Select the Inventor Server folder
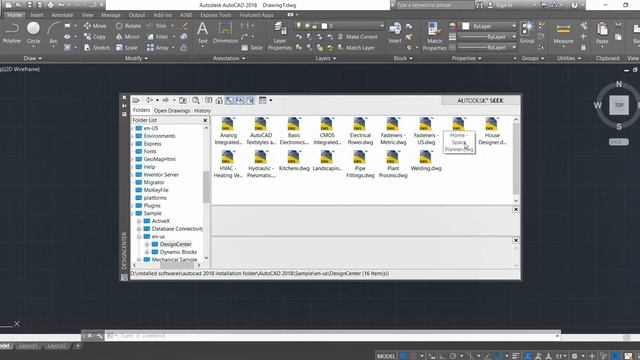Viewport: 640px width, 360px height. tap(157, 174)
